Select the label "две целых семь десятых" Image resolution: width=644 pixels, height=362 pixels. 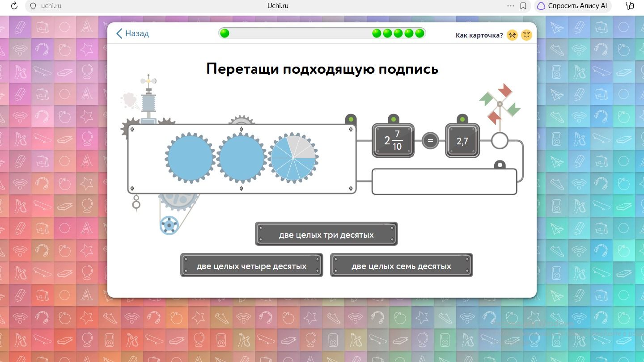402,265
